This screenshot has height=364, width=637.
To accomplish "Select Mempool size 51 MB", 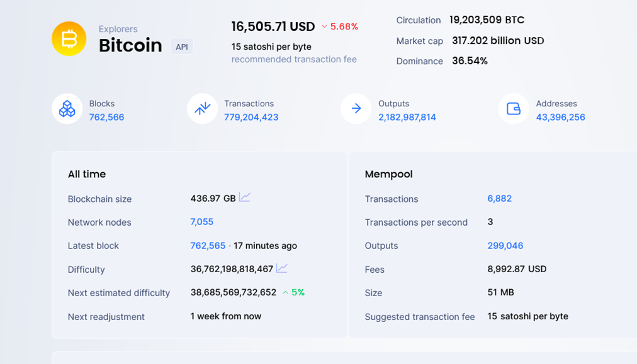I will tap(501, 292).
